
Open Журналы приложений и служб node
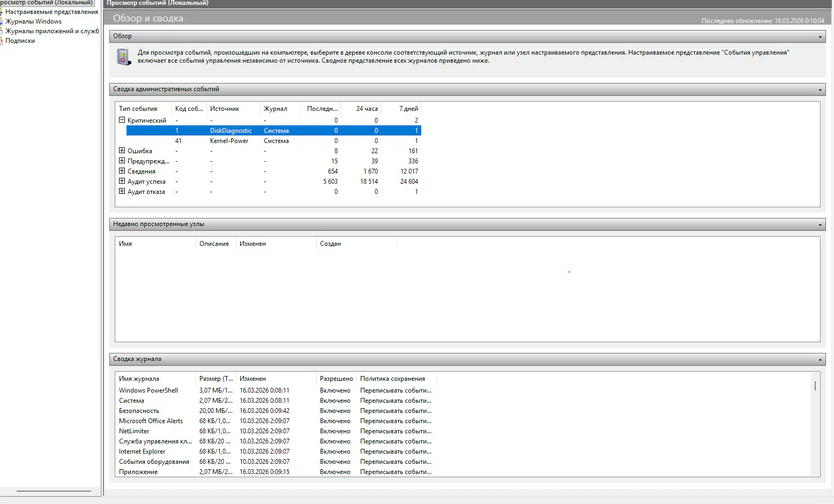point(51,31)
